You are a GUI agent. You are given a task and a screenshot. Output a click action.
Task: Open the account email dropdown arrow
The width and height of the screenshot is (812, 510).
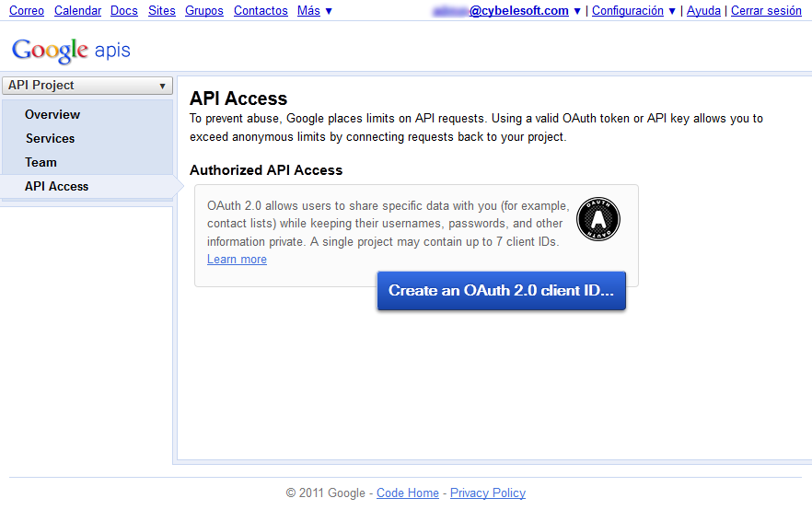click(x=577, y=11)
